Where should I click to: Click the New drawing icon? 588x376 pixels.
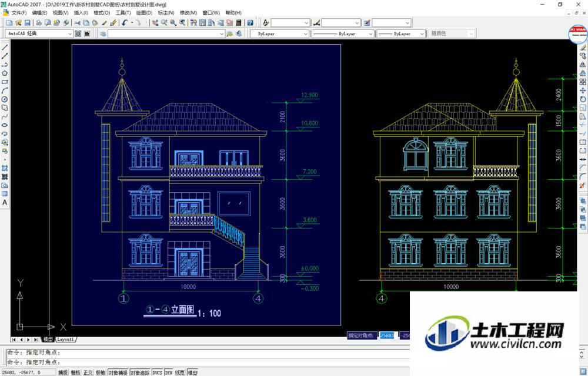coord(9,23)
